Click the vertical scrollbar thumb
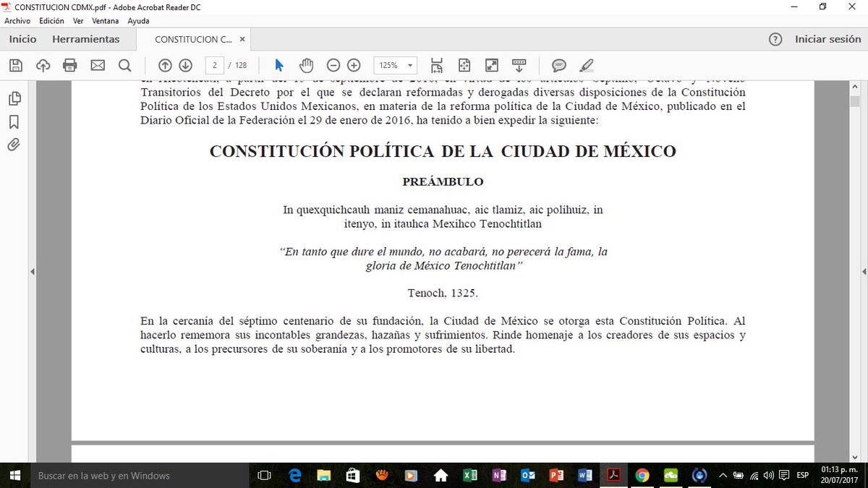 tap(854, 101)
